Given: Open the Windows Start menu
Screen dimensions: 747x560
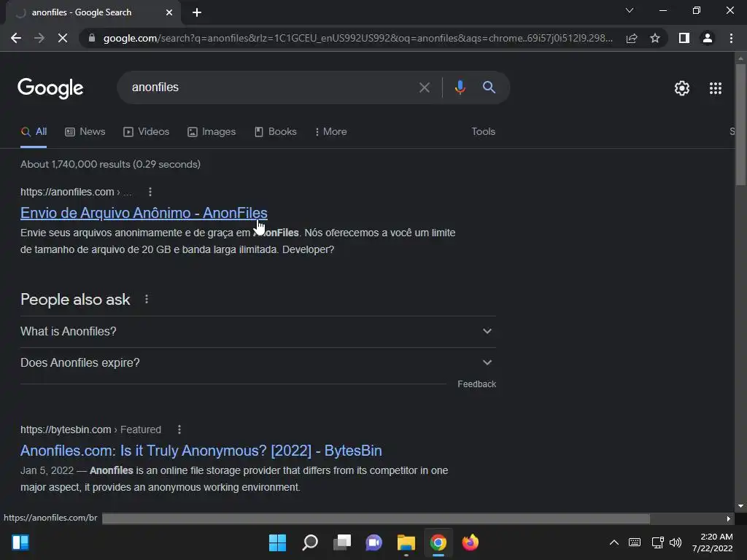Looking at the screenshot, I should click(x=277, y=542).
